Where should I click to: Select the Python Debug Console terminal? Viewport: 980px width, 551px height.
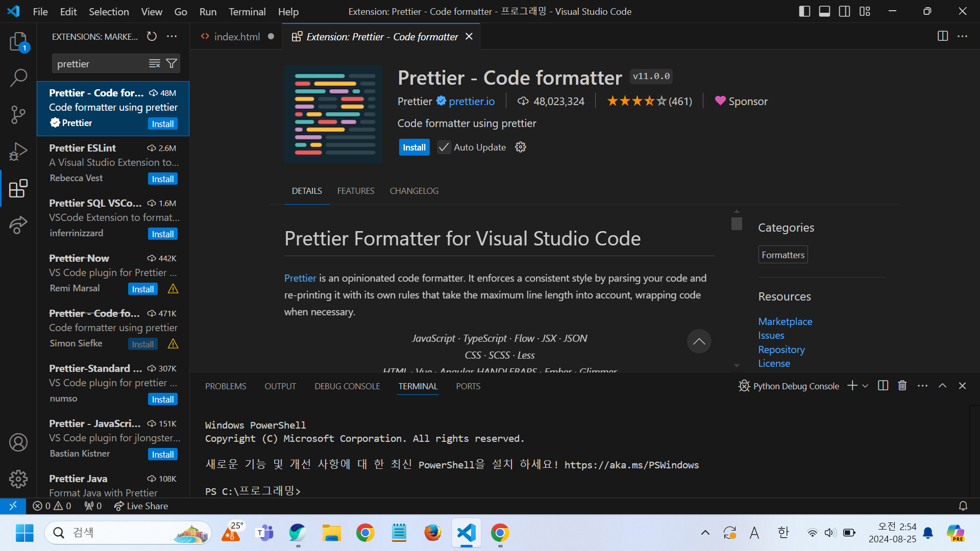(789, 386)
